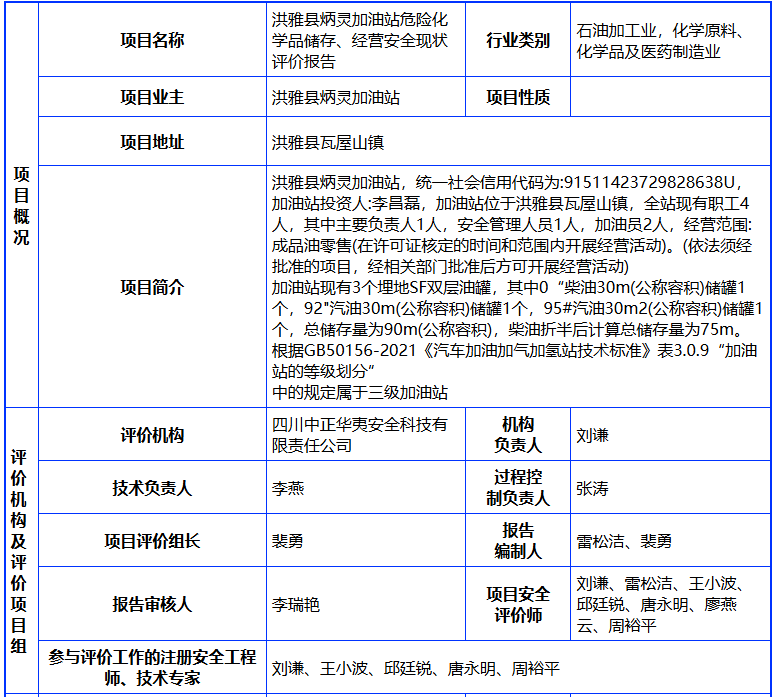Click the 洪雅县瓦屋山镇 address text

(328, 143)
